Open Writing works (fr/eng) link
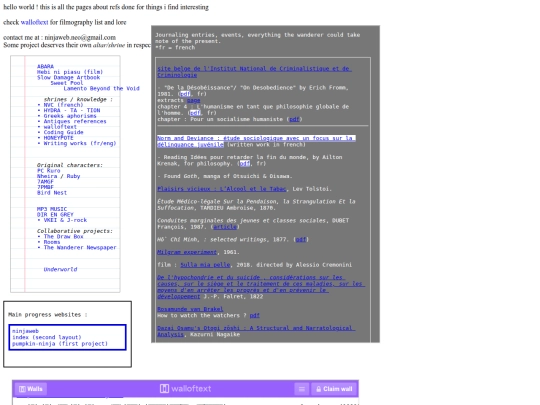 [x=80, y=143]
